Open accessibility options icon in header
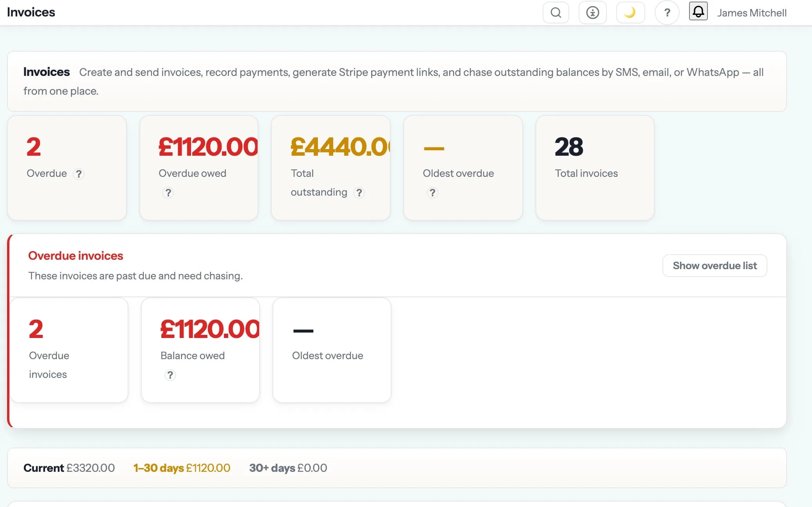 [592, 13]
